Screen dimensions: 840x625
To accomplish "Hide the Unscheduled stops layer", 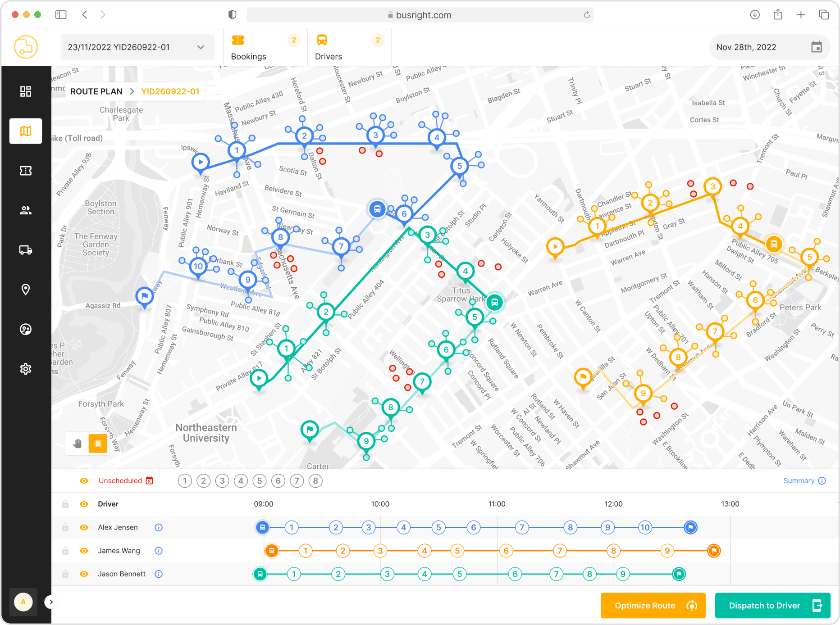I will [x=84, y=480].
